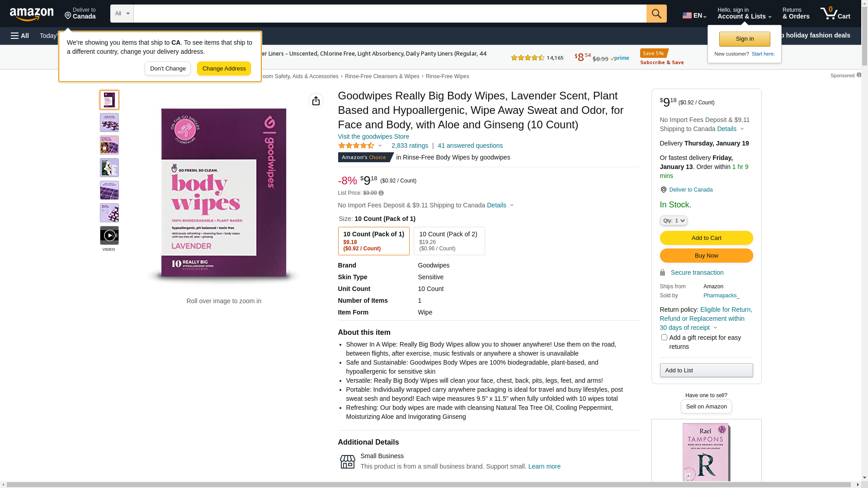This screenshot has height=488, width=868.
Task: Select the 10 Count Pack of 2 option
Action: [x=449, y=241]
